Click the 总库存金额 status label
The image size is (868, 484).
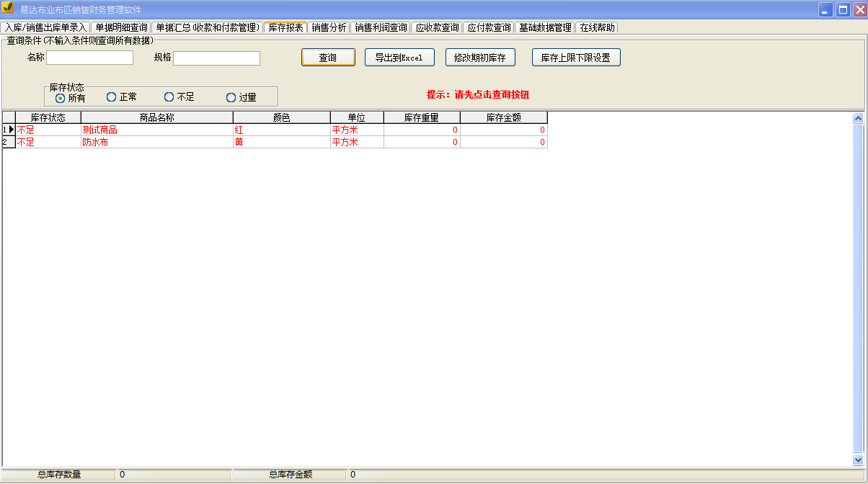[x=291, y=475]
